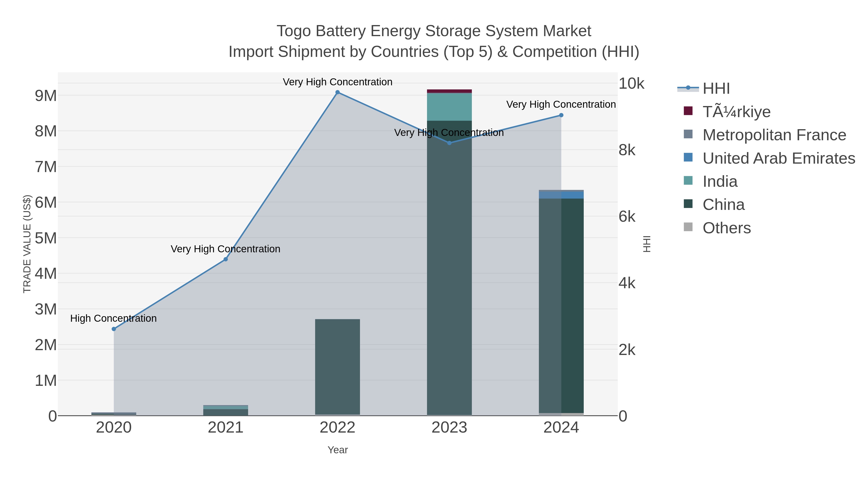Click the right 'HHI' axis title

[x=647, y=244]
